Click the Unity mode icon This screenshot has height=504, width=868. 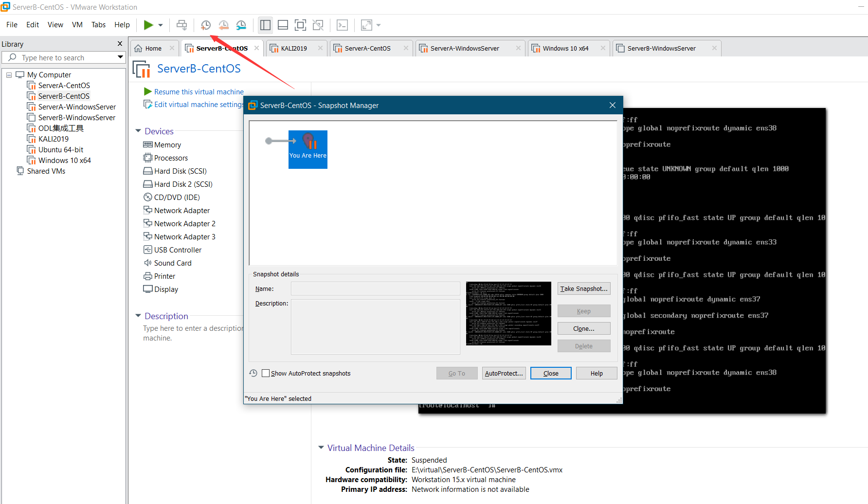click(x=318, y=25)
